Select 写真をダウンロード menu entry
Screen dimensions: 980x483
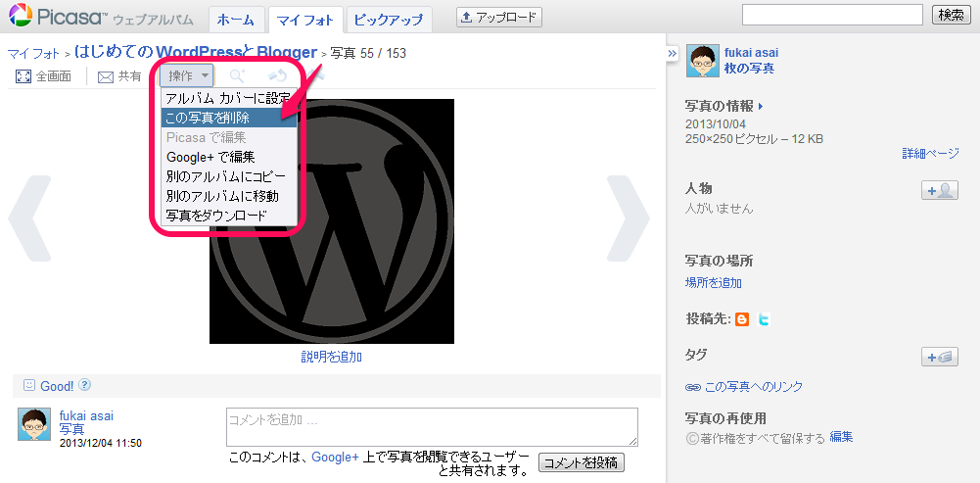coord(229,216)
